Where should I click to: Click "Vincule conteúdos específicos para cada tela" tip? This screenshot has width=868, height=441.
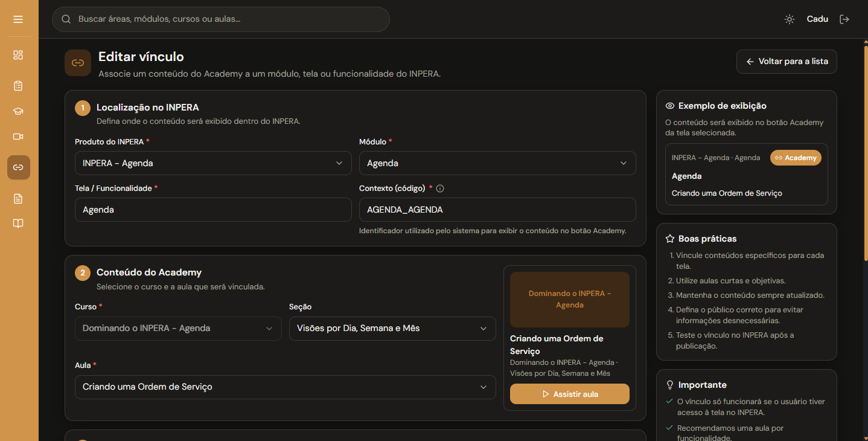(750, 261)
